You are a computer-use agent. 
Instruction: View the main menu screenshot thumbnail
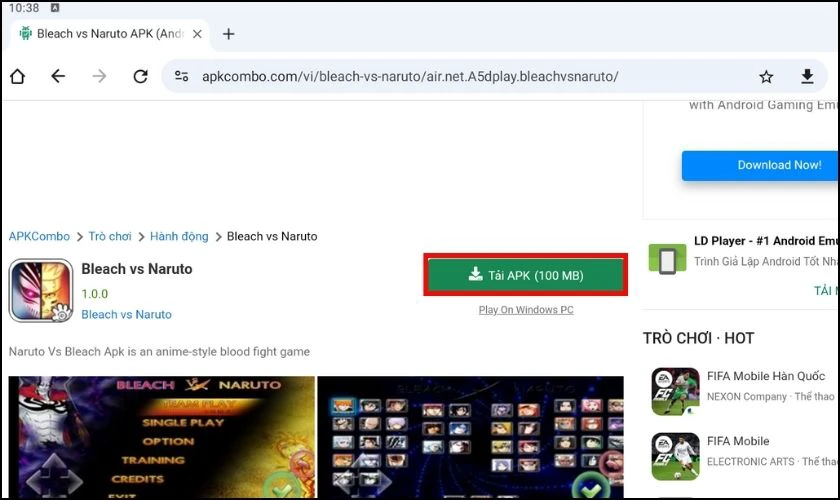click(162, 437)
